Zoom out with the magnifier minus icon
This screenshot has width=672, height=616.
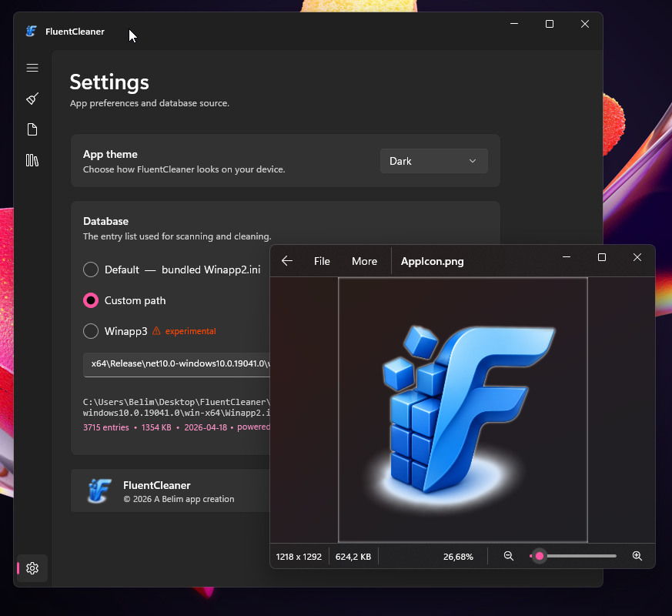coord(509,556)
